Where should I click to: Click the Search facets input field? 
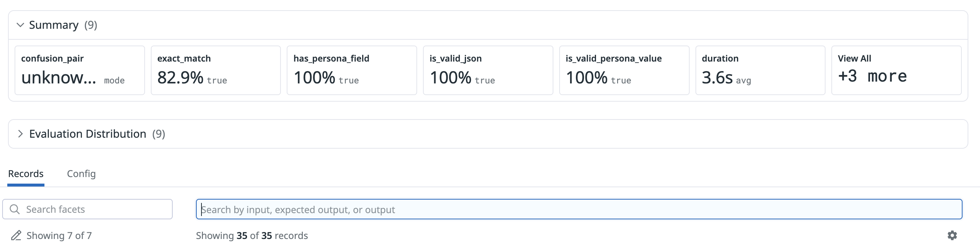(x=95, y=209)
